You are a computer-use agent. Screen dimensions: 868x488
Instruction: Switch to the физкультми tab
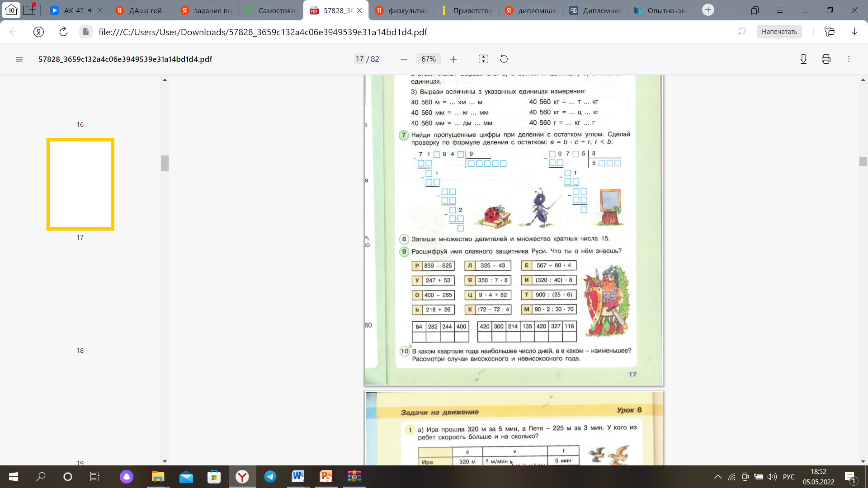click(402, 10)
